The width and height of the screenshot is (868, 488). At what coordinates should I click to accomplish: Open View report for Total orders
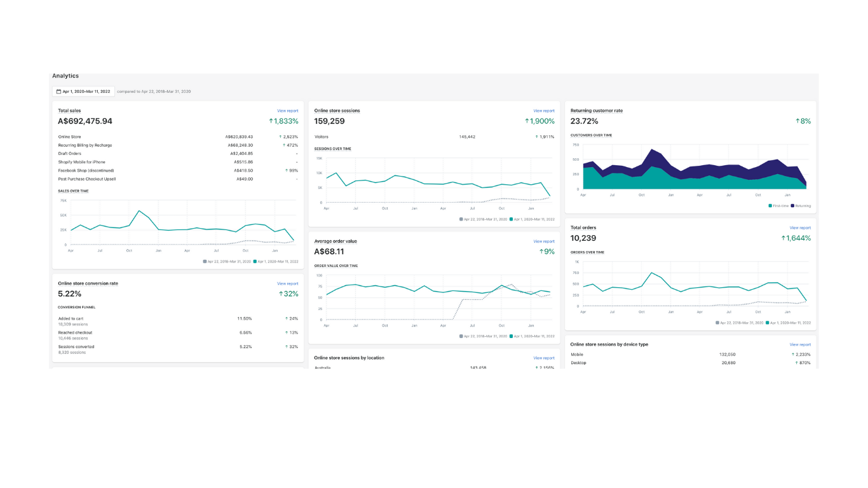click(x=800, y=227)
